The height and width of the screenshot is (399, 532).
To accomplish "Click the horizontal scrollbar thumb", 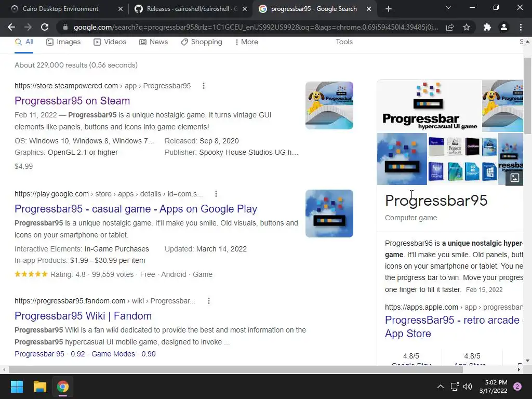I will (x=236, y=370).
